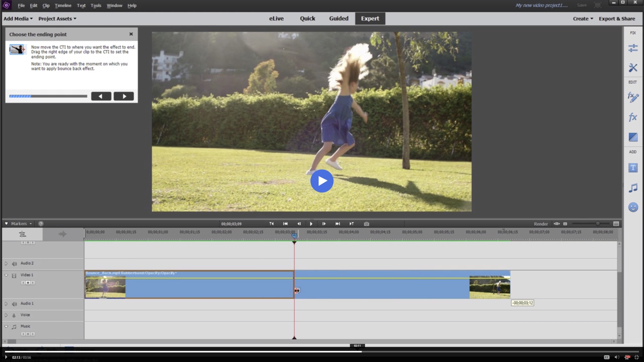Viewport: 644px width, 362px height.
Task: Expand the Audio 2 track controls
Action: tap(6, 263)
